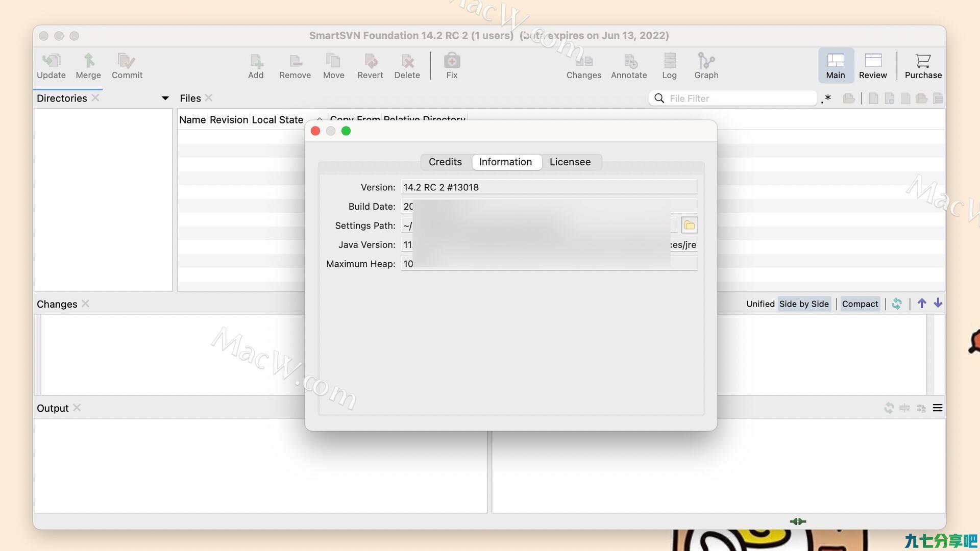Click the green connection status icon
The height and width of the screenshot is (551, 980).
coord(798,521)
